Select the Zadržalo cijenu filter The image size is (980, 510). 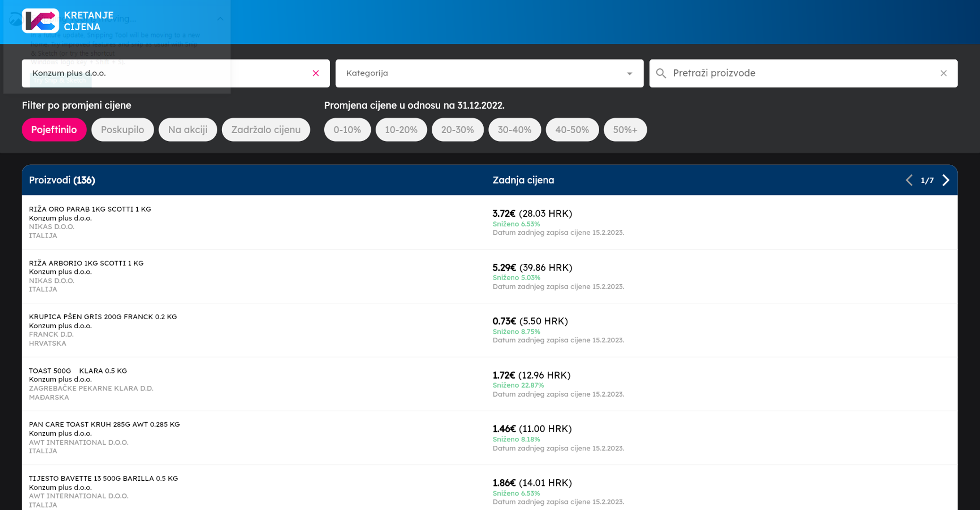tap(266, 130)
